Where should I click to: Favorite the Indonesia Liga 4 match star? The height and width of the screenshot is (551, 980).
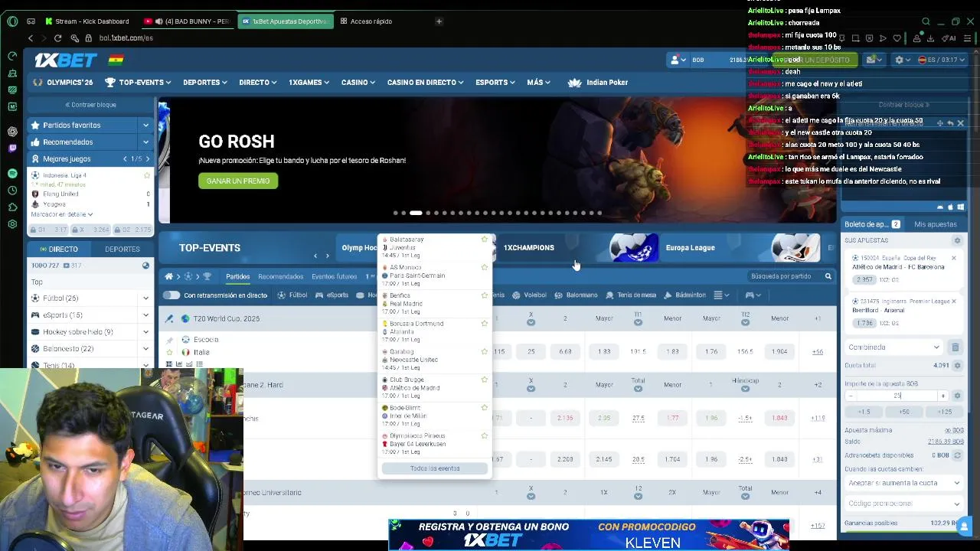147,175
